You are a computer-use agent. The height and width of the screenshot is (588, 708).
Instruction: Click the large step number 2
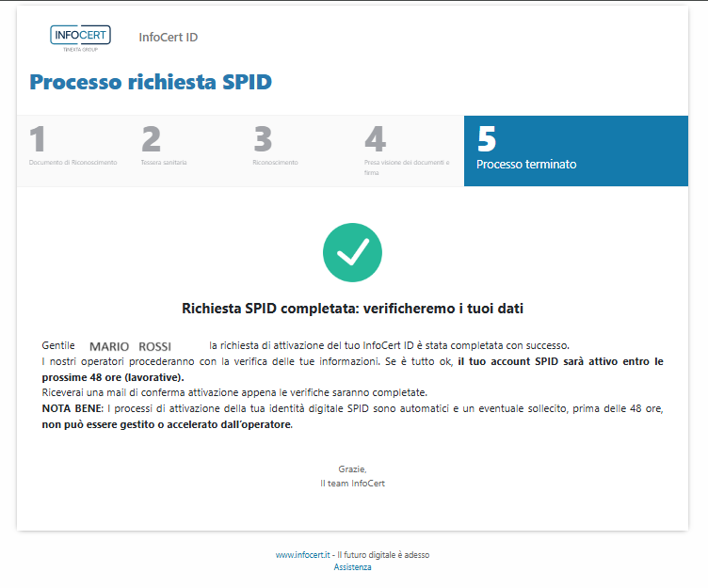click(x=151, y=139)
